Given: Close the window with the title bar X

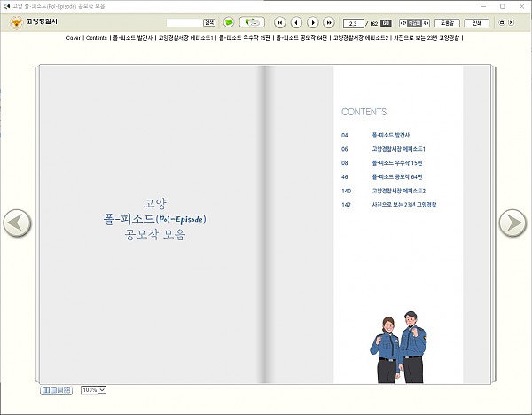Looking at the screenshot, I should [522, 6].
